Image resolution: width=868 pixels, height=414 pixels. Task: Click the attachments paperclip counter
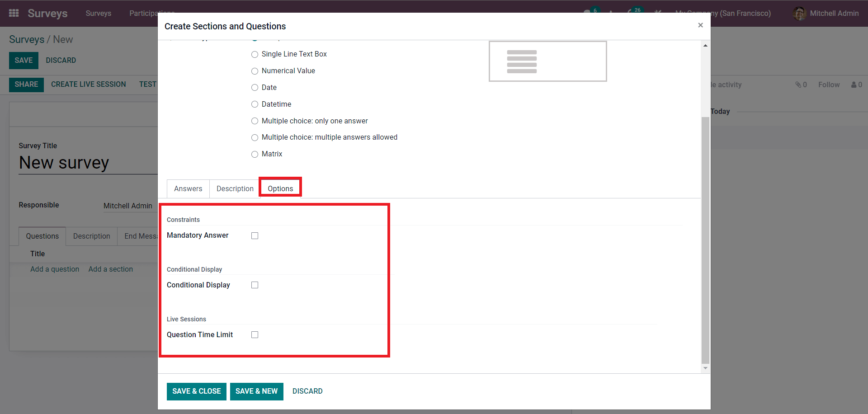pos(801,85)
